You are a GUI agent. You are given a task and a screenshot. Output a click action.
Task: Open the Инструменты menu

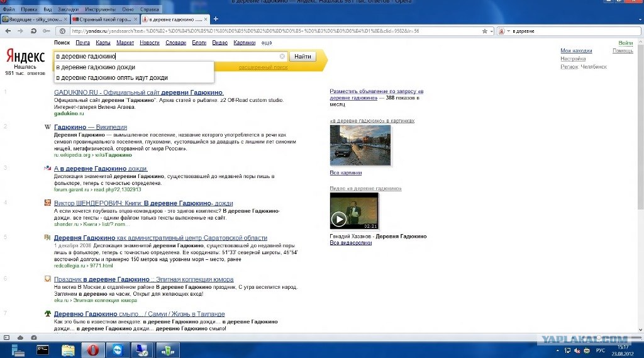pos(101,10)
